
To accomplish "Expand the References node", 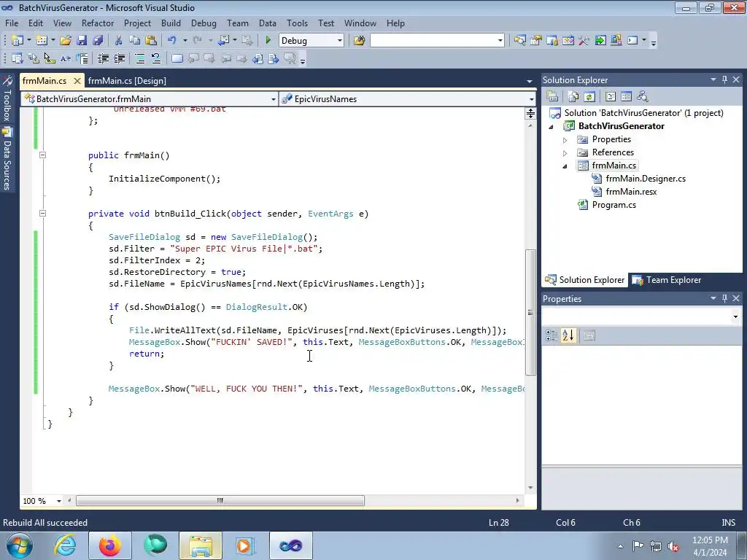I will (x=565, y=153).
